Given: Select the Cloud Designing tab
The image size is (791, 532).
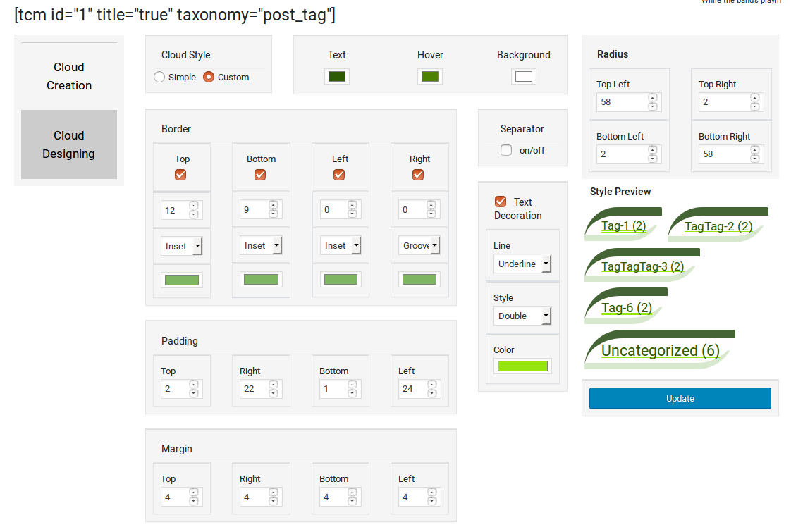Looking at the screenshot, I should pos(69,144).
